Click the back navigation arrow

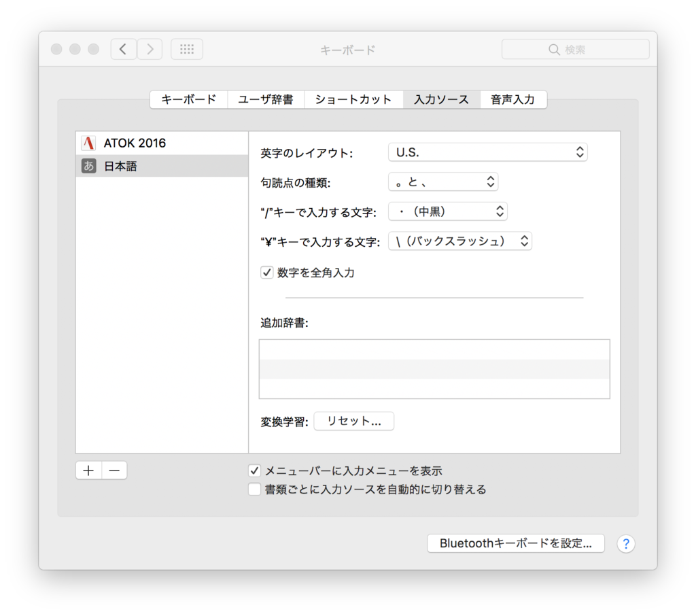pos(123,49)
